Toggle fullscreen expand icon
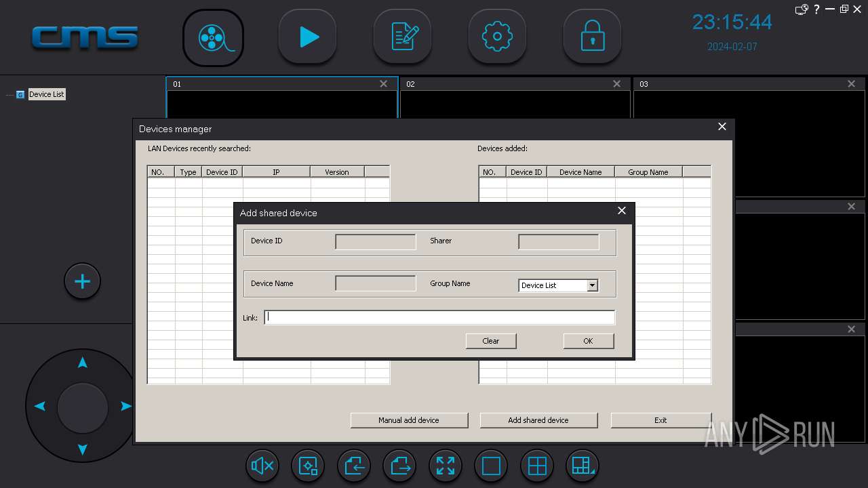Viewport: 868px width, 488px height. pyautogui.click(x=446, y=466)
